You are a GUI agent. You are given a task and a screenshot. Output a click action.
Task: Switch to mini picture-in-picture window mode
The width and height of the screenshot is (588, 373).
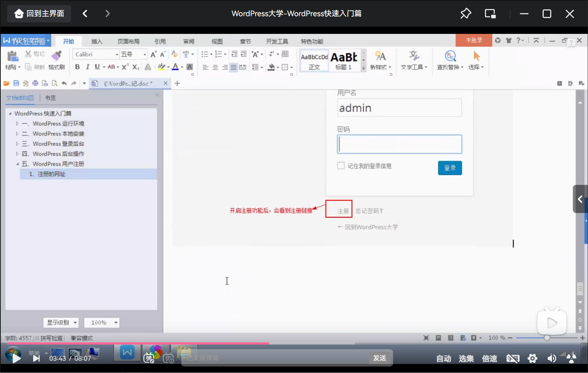point(490,14)
